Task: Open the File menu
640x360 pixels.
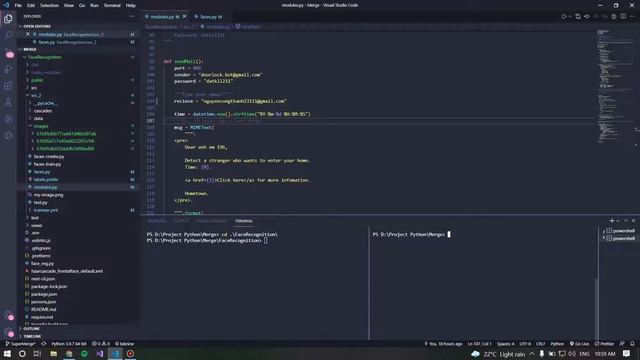Action: 18,5
